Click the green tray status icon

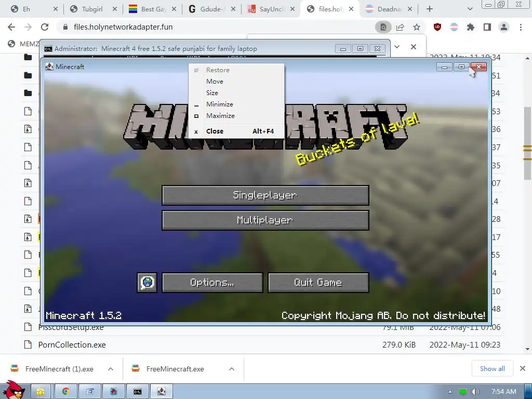tap(462, 392)
